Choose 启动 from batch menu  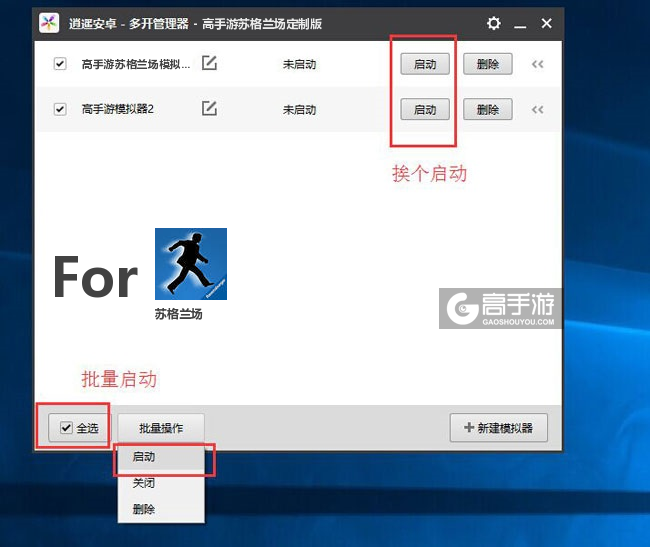[x=161, y=457]
